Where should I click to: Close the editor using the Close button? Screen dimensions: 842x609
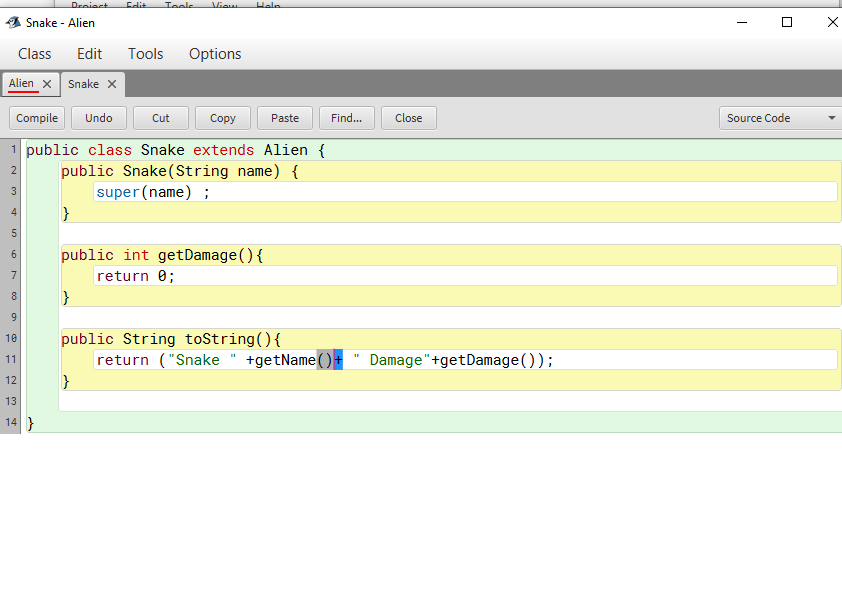[408, 117]
